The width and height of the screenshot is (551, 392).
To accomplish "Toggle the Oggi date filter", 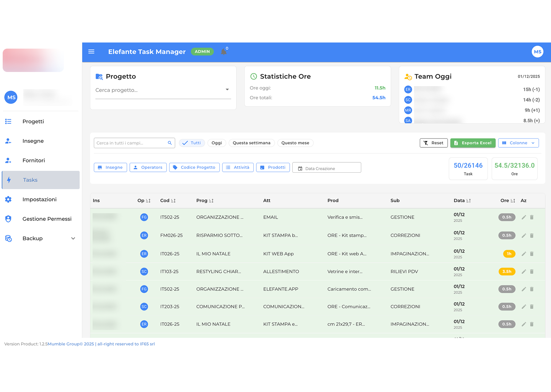I will click(217, 143).
